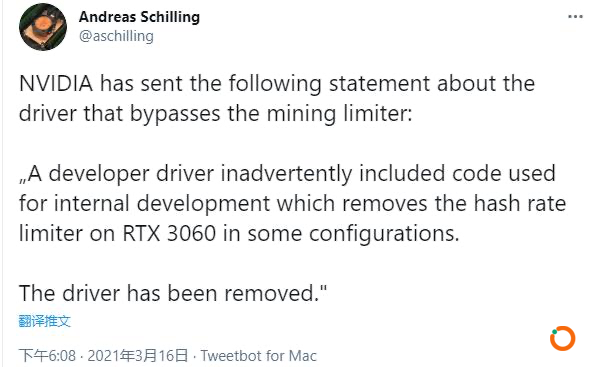The image size is (595, 367).
Task: Open the @aschilling handle link
Action: 116,36
